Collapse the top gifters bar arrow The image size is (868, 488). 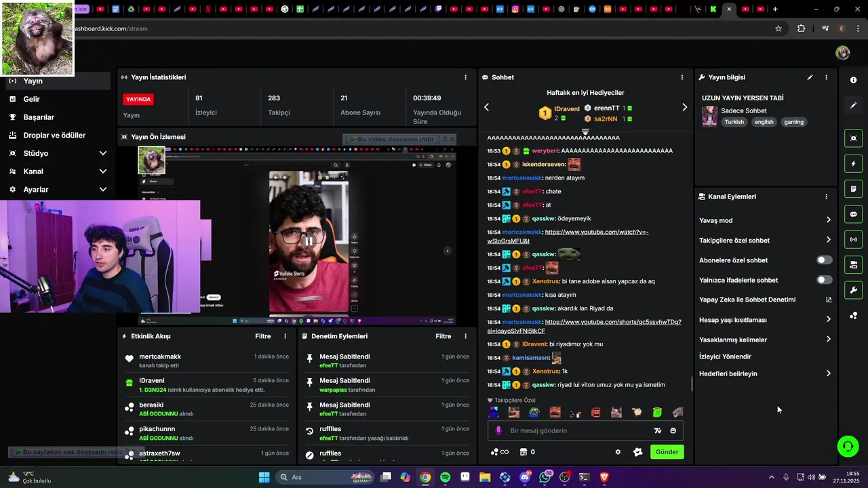585,131
